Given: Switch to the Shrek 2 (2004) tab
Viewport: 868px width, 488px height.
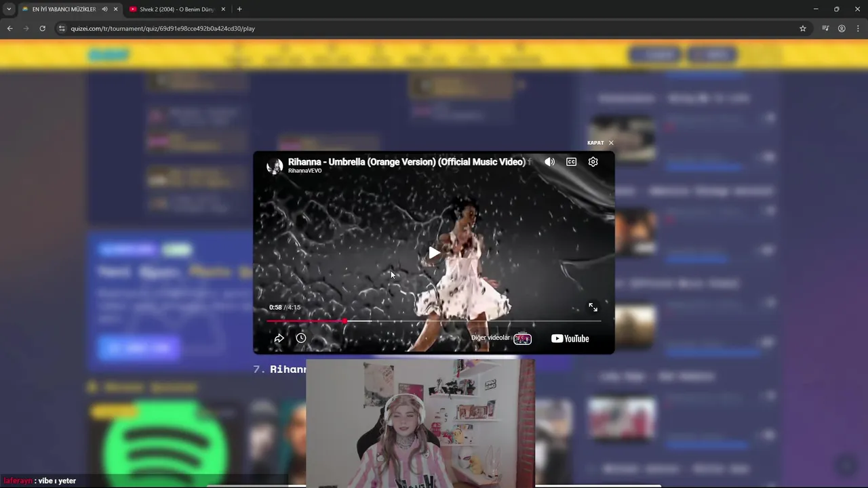Looking at the screenshot, I should pos(177,9).
